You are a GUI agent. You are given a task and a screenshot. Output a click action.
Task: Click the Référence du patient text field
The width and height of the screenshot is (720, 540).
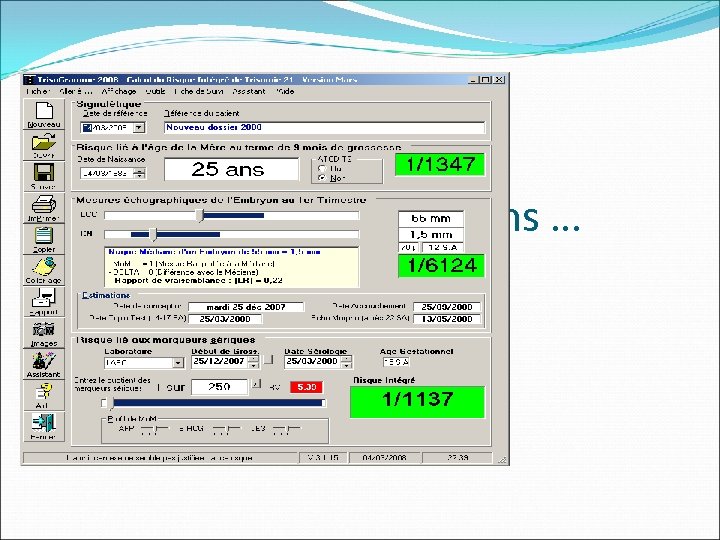(x=324, y=128)
